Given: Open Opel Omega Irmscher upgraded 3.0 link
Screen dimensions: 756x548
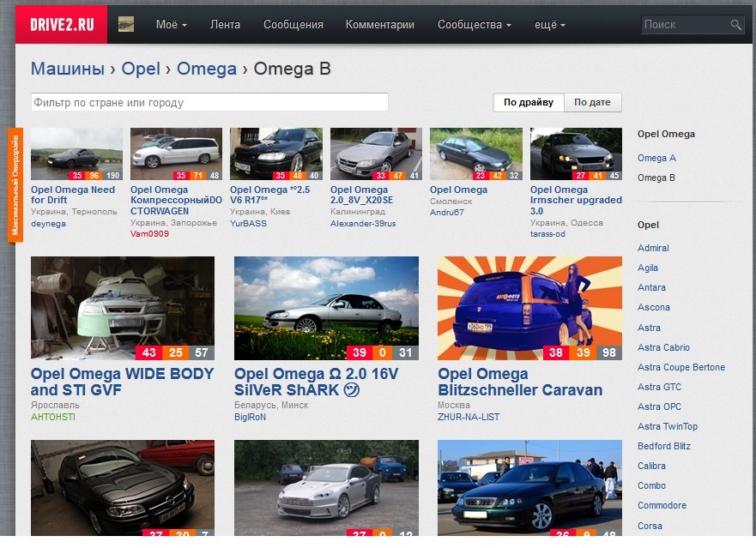Looking at the screenshot, I should coord(576,200).
